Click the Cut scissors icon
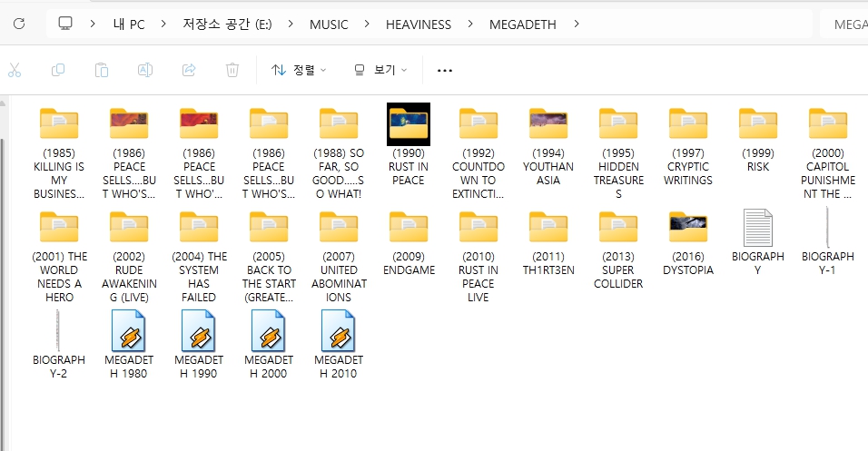The image size is (868, 451). click(x=15, y=70)
